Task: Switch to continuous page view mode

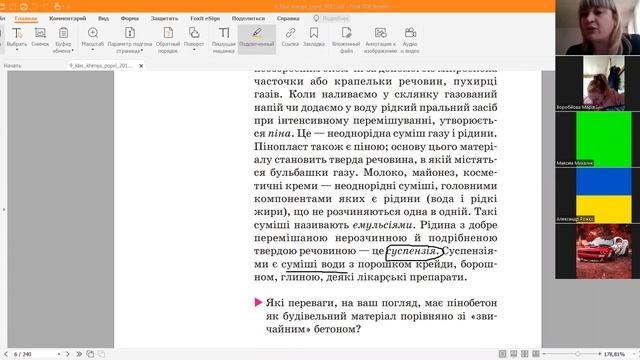Action: point(513,354)
